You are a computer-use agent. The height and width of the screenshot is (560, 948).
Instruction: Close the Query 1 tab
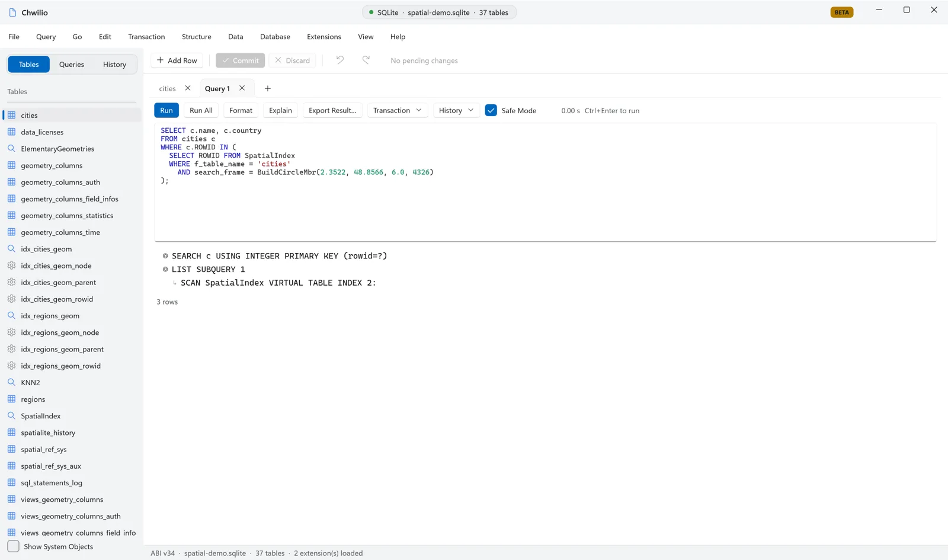tap(242, 88)
